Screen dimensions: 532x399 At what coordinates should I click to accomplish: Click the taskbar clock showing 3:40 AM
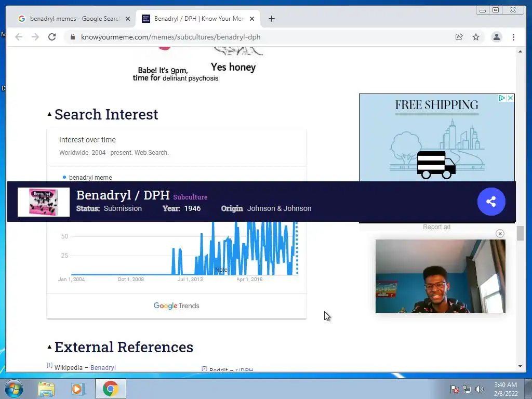pyautogui.click(x=506, y=389)
